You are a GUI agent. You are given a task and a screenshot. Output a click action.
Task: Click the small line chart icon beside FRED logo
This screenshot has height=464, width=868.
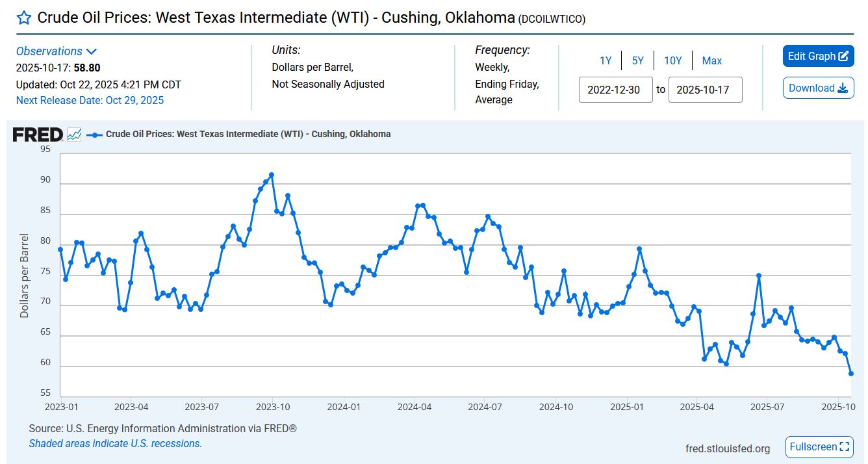(x=74, y=135)
